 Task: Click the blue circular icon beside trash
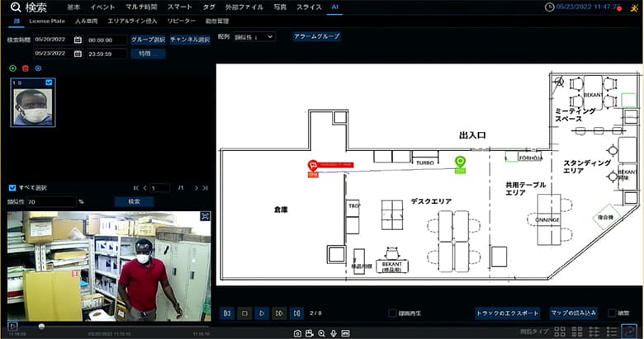[x=38, y=68]
